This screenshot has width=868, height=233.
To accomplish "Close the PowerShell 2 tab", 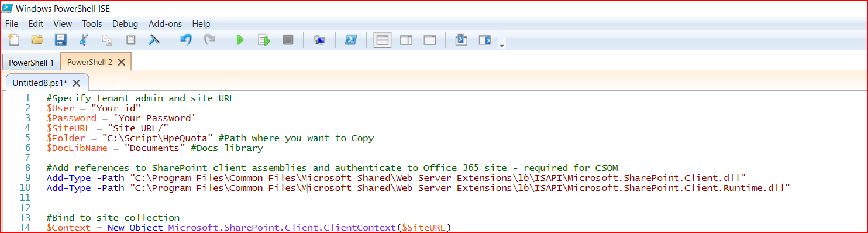I will click(121, 62).
